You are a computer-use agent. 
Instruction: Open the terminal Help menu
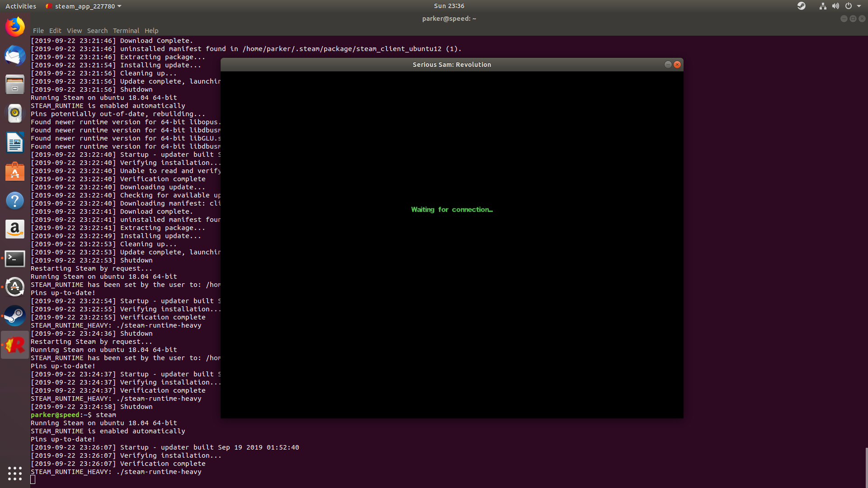(151, 31)
